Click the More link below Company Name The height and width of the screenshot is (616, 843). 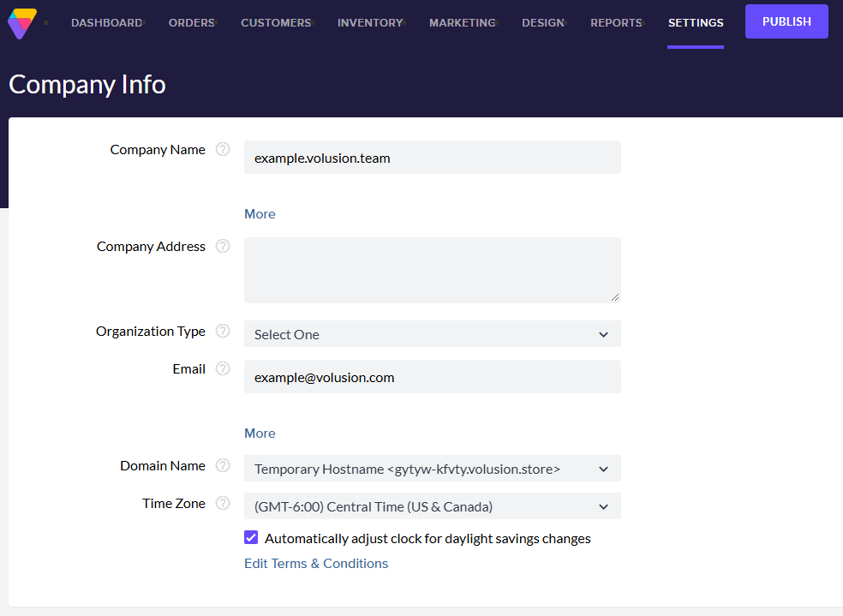pos(260,213)
